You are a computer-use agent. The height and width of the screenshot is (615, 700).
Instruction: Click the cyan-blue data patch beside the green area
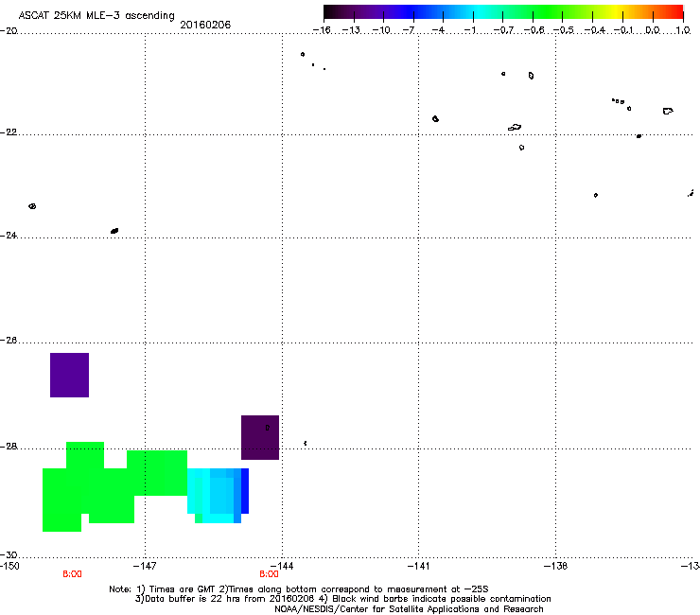218,495
